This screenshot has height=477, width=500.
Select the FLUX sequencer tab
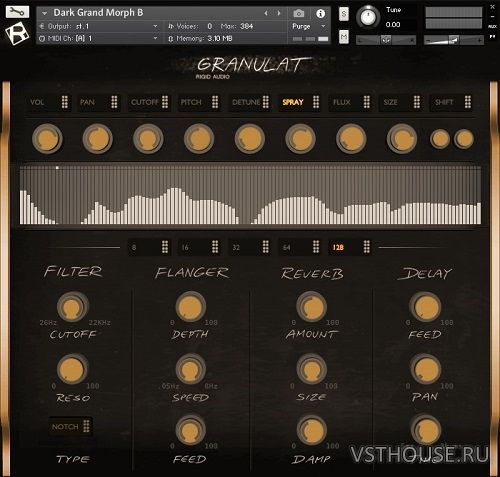pyautogui.click(x=351, y=102)
